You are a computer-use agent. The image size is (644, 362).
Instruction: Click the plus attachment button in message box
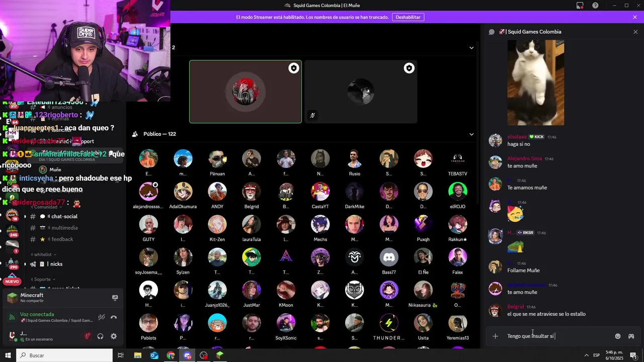click(x=495, y=336)
